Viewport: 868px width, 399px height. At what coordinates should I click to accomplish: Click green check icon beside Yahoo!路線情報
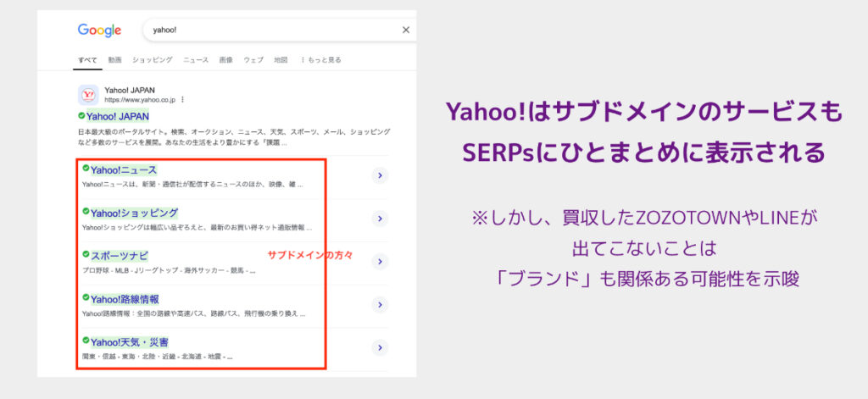pyautogui.click(x=86, y=297)
